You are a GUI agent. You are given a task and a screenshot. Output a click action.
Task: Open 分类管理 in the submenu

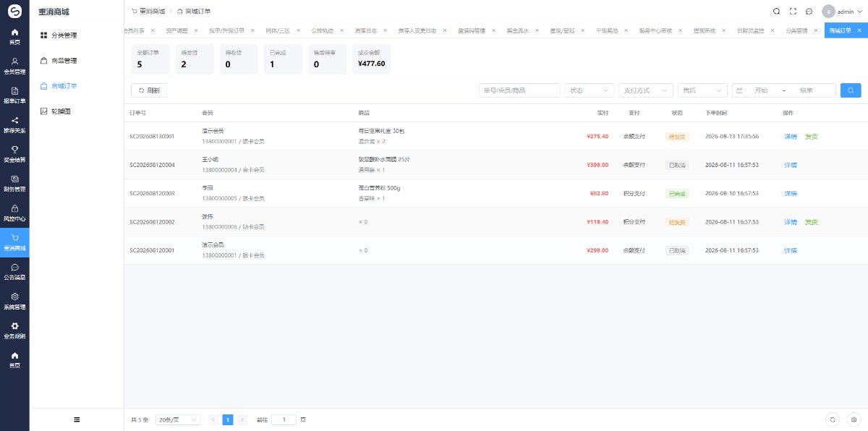[x=77, y=35]
